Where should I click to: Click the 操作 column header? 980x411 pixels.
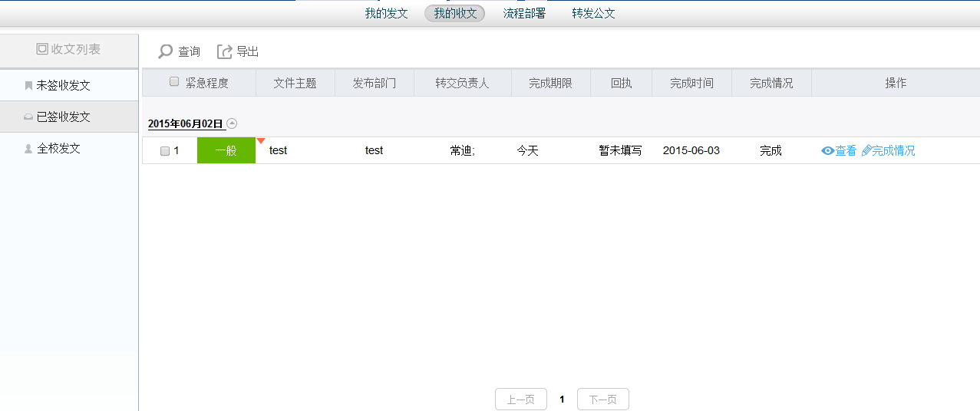tap(896, 83)
